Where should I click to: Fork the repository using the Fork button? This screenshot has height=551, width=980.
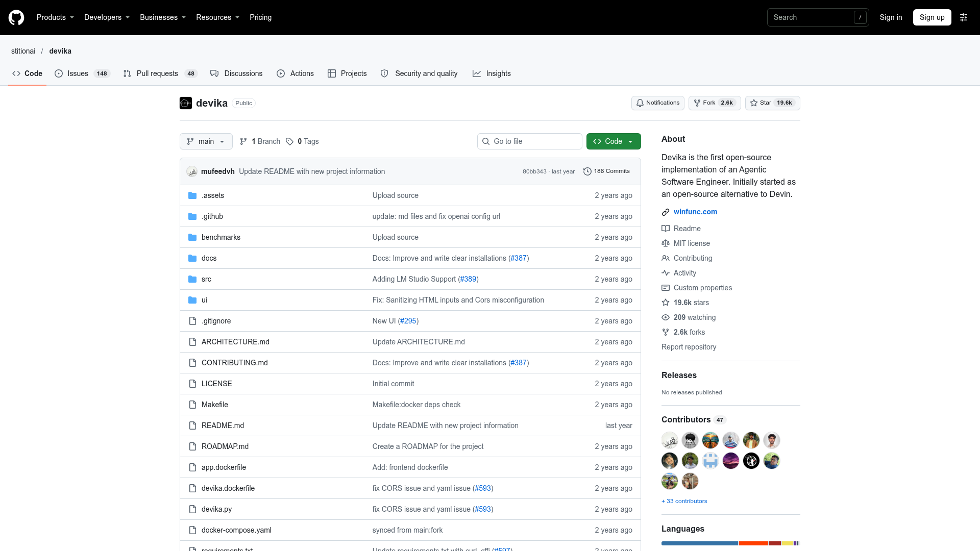(715, 103)
